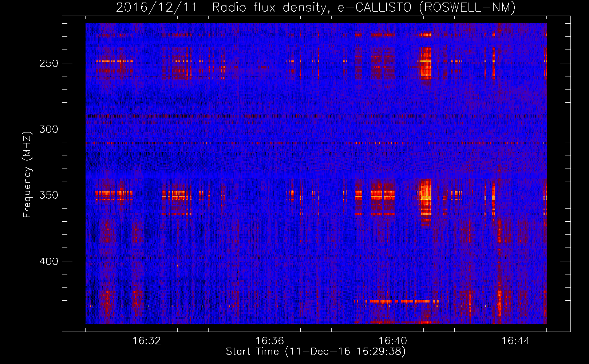Click the 16:44 time tick label
Image resolution: width=589 pixels, height=364 pixels.
coord(516,341)
